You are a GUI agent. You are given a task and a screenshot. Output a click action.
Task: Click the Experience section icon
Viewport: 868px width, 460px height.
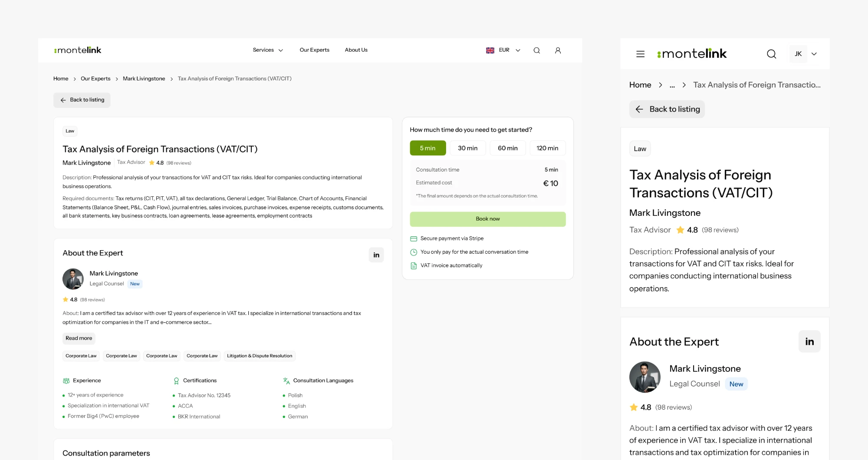[66, 381]
